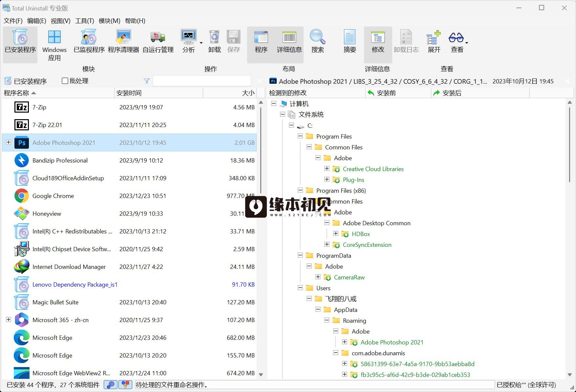
Task: Select the Adobe Photoshop 2021 Ps icon
Action: tap(22, 142)
